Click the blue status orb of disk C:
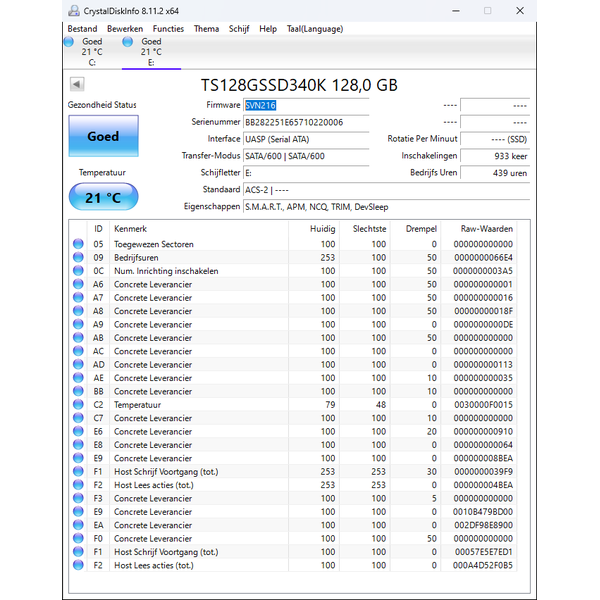 pos(69,42)
